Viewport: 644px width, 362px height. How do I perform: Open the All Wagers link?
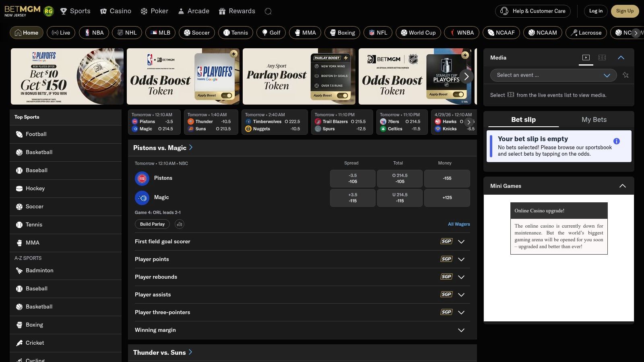coord(459,224)
